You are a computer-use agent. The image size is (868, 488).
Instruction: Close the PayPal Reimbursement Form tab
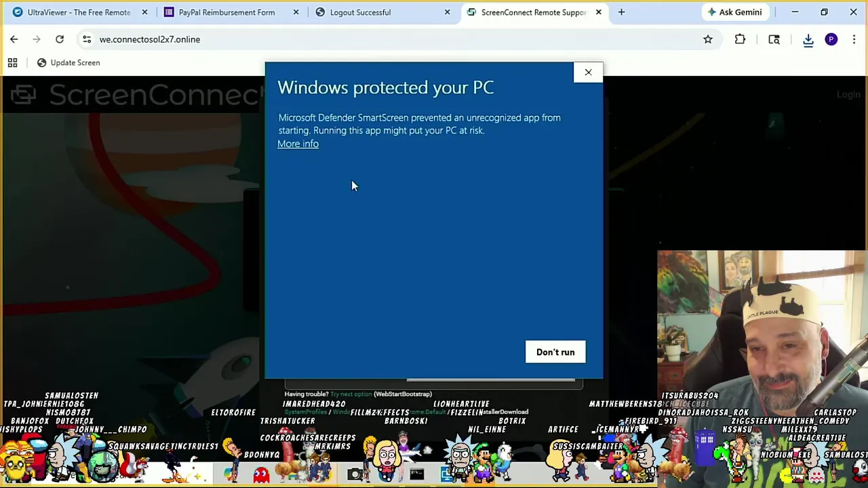[296, 12]
